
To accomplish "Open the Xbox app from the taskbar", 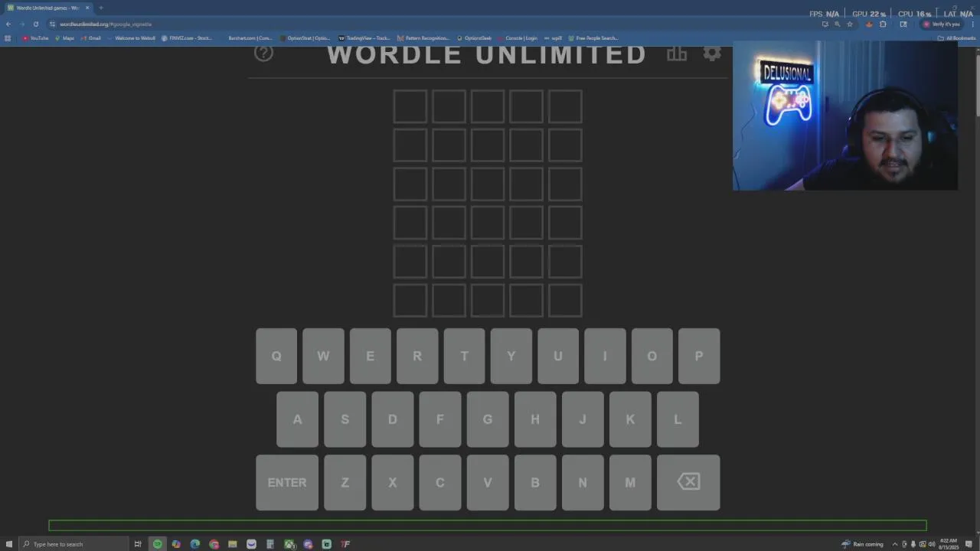I will (289, 544).
